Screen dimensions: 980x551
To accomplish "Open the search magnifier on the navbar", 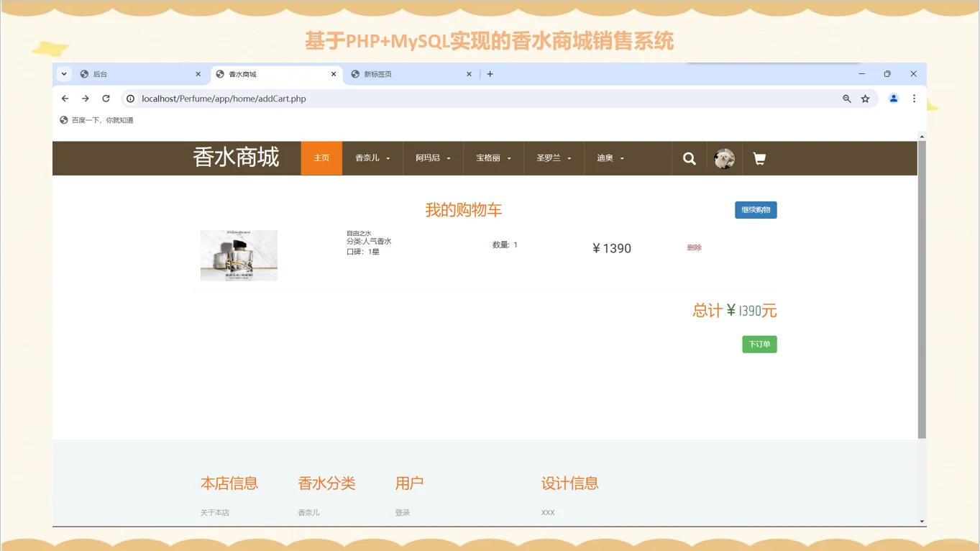I will (689, 158).
